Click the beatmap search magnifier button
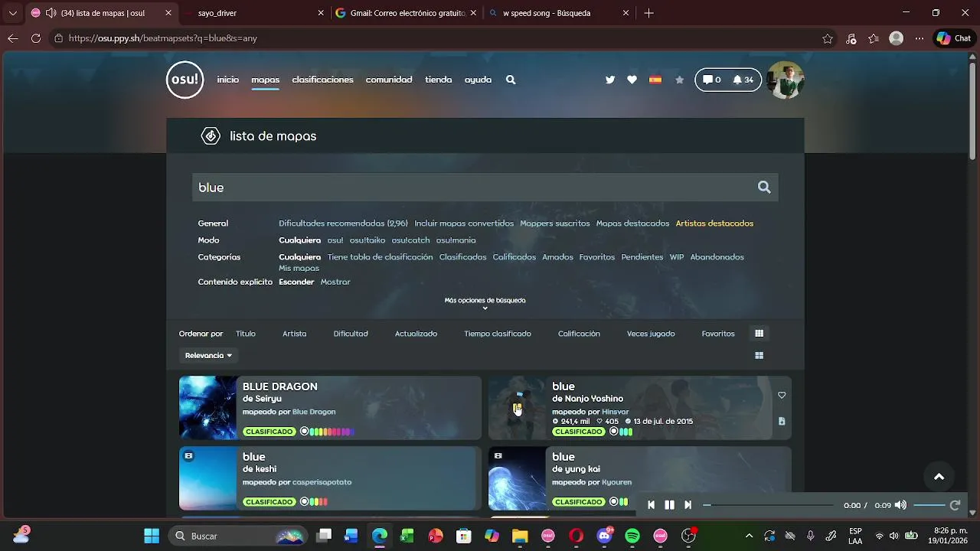The height and width of the screenshot is (551, 980). coord(764,187)
